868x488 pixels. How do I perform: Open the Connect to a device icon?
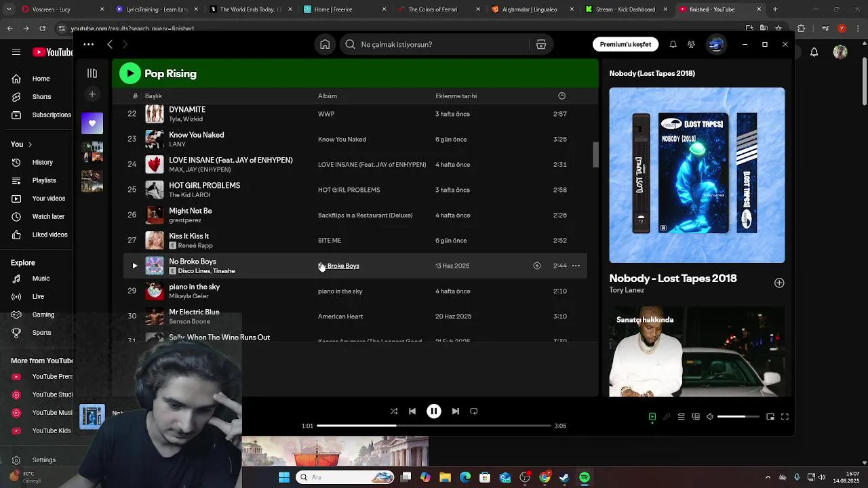(x=696, y=417)
